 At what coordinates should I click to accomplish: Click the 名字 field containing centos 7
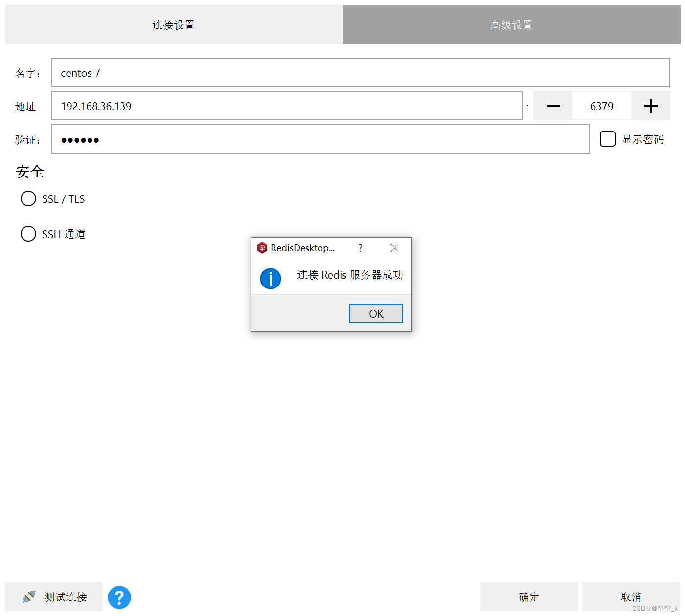tap(361, 72)
